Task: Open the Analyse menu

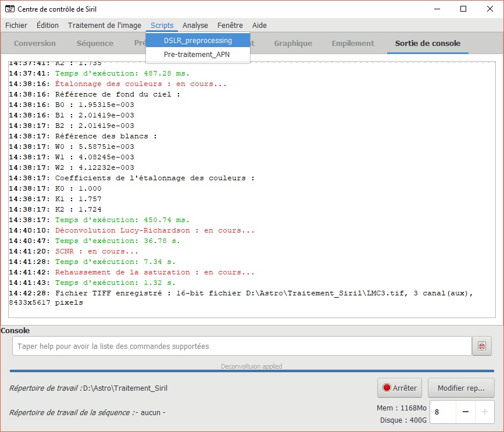Action: pos(195,26)
